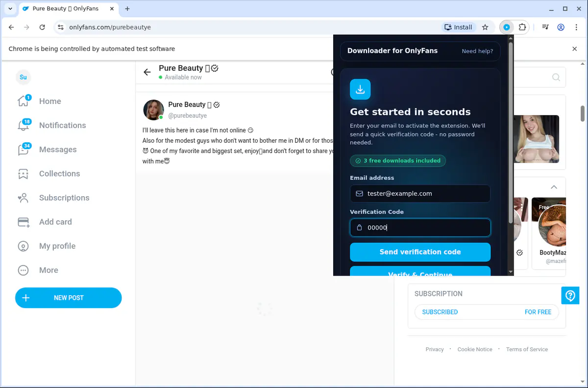This screenshot has width=588, height=388.
Task: Click the NEW POST button
Action: (69, 298)
